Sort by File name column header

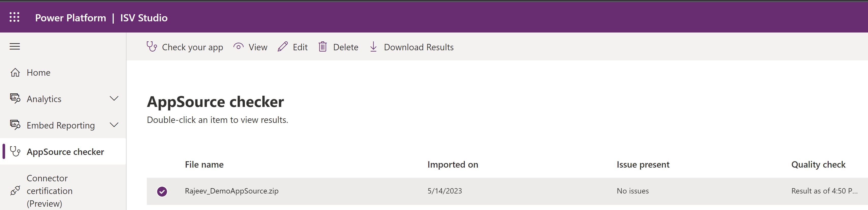tap(204, 165)
